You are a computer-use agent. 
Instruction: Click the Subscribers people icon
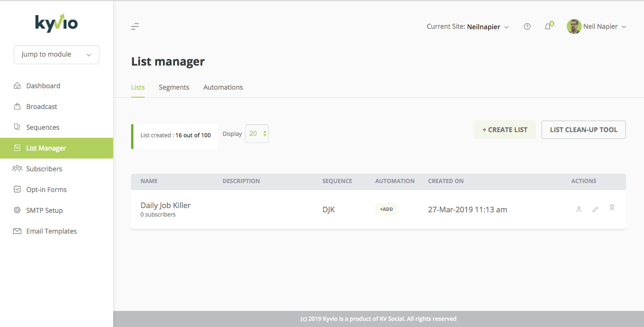pyautogui.click(x=17, y=168)
